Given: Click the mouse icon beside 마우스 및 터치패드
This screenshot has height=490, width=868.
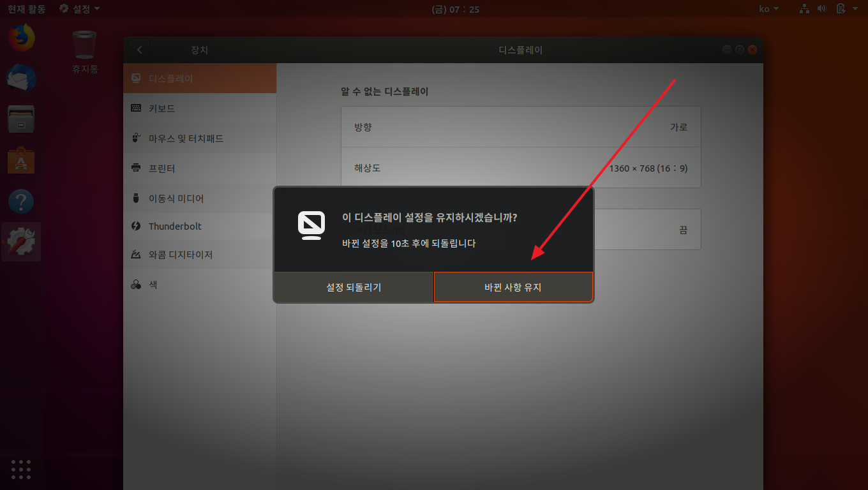Looking at the screenshot, I should tap(136, 138).
